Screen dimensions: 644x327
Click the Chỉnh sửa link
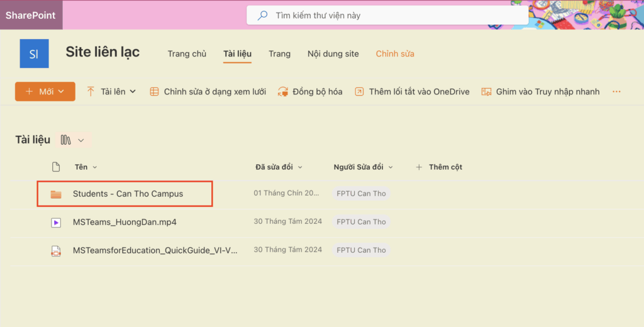tap(395, 53)
